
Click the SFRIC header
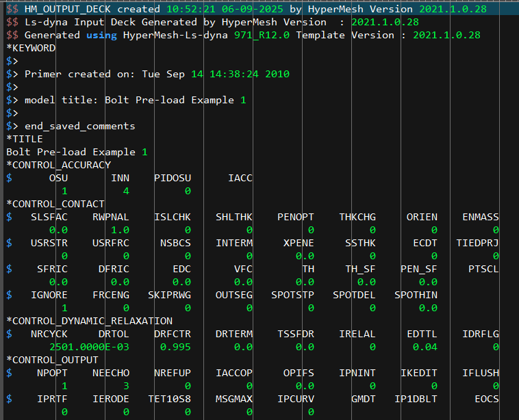pyautogui.click(x=52, y=269)
